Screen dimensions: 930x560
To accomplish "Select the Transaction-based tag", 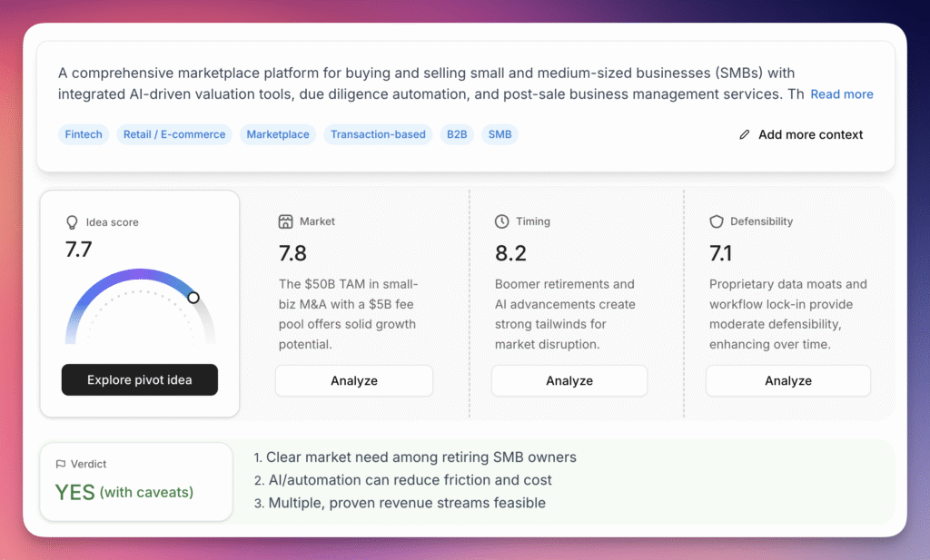I will 378,134.
